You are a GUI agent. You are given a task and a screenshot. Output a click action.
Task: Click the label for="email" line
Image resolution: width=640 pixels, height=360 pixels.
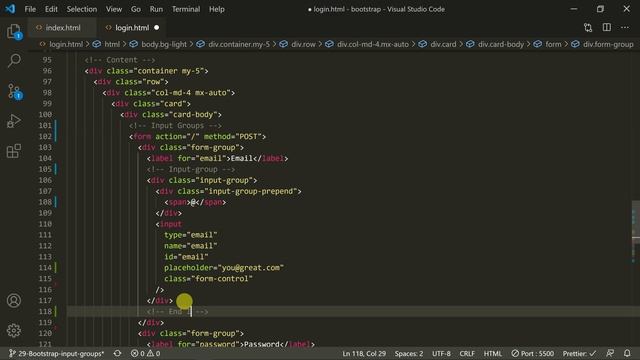(218, 158)
